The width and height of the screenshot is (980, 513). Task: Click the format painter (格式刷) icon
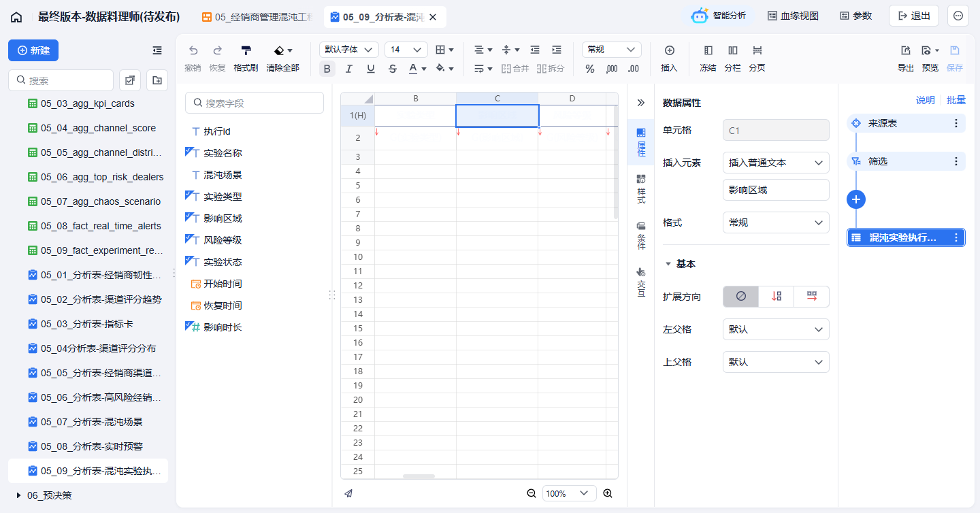(246, 50)
